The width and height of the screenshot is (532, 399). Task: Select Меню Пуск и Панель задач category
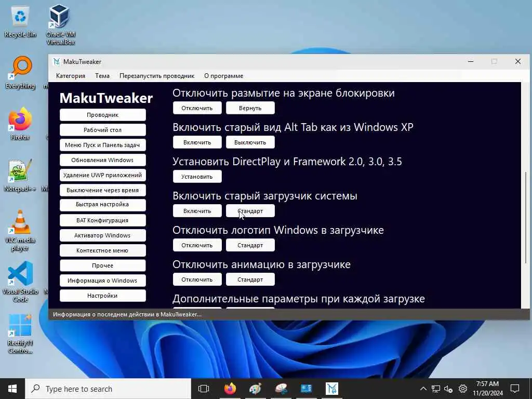(103, 145)
